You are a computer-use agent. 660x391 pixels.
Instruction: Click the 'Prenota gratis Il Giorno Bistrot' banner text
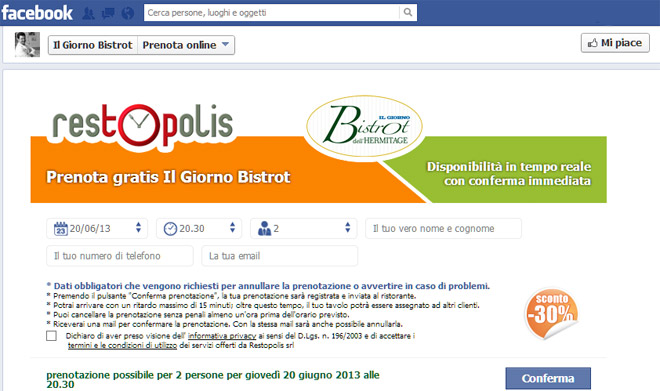[x=168, y=177]
